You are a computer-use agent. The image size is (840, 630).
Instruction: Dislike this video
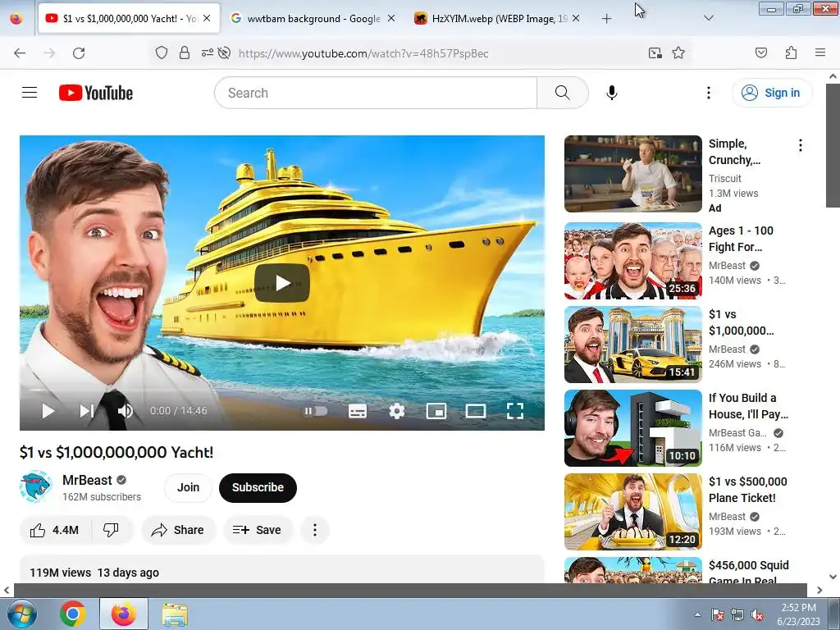[x=111, y=530]
